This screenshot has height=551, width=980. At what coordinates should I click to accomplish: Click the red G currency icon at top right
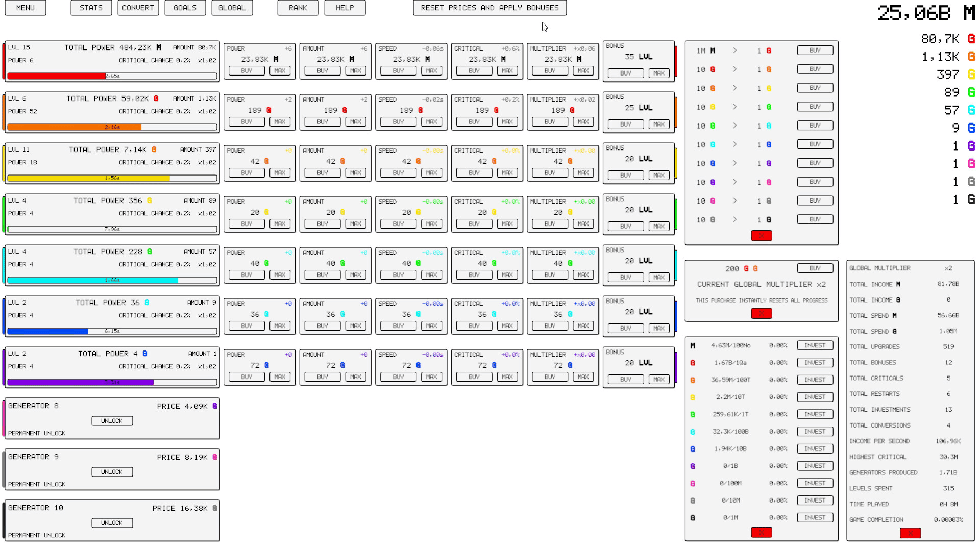coord(971,39)
